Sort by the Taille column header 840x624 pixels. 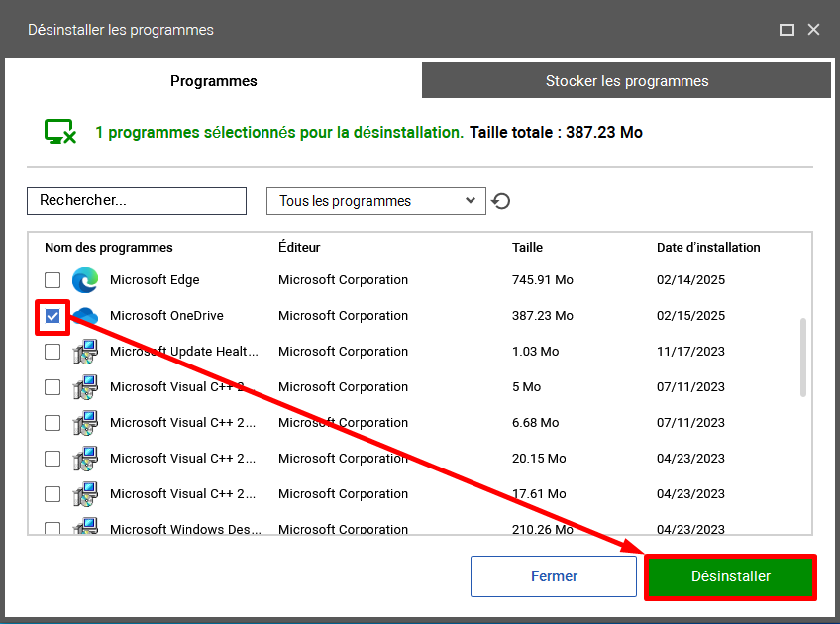(x=527, y=247)
